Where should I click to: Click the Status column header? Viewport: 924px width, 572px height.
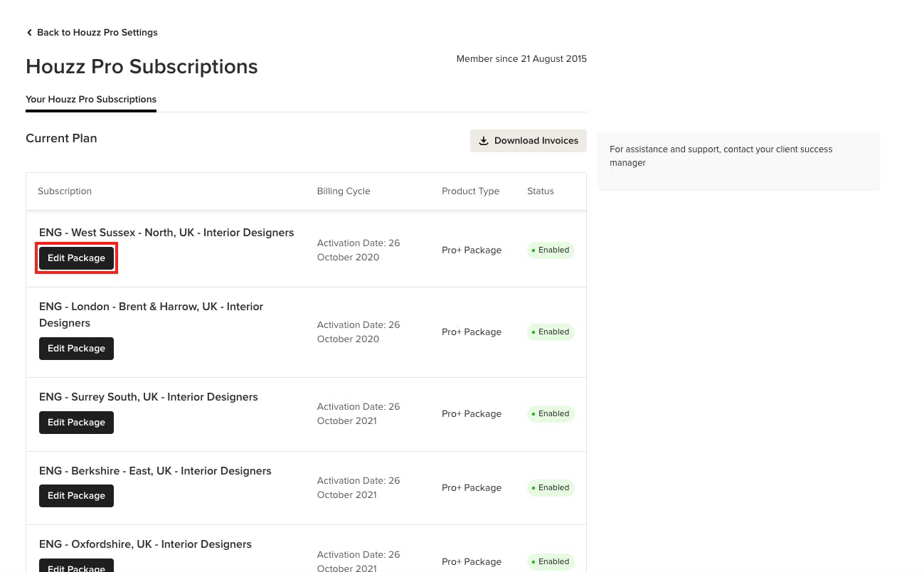click(541, 191)
